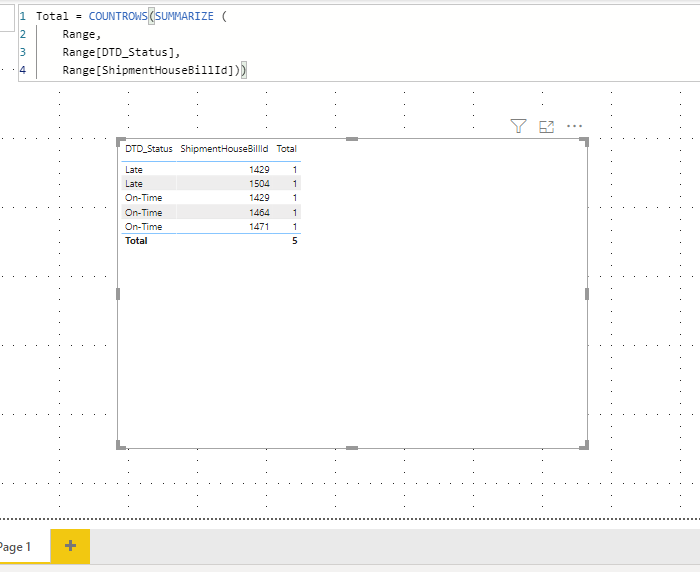Viewport: 700px width, 572px height.
Task: Click ShipmentHouseBillId value 1464
Action: click(x=259, y=213)
